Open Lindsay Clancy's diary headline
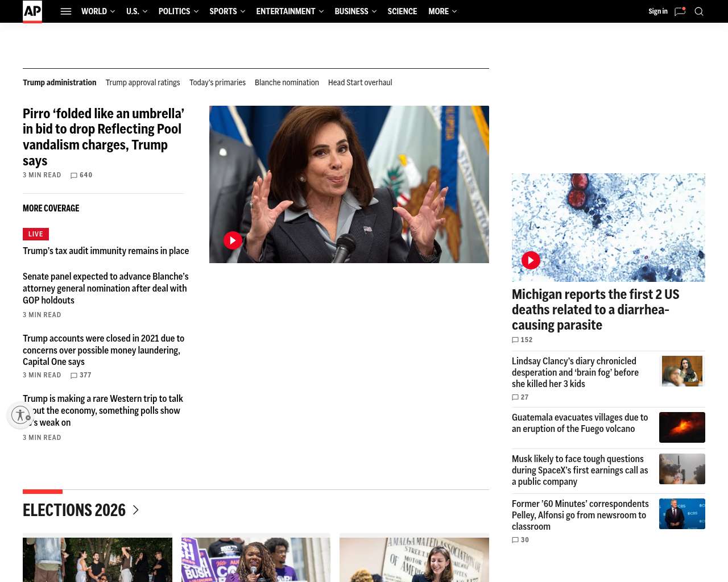 point(575,372)
